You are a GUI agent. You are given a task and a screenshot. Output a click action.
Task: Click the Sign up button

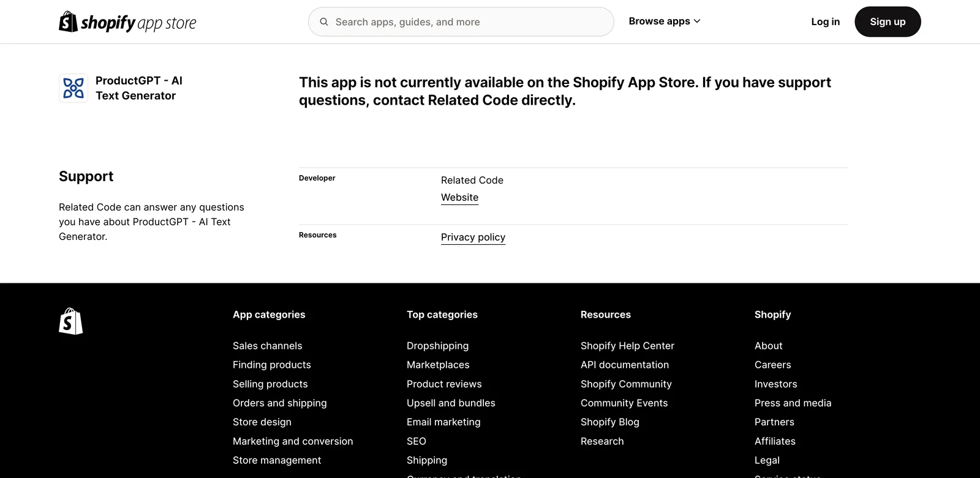tap(888, 22)
